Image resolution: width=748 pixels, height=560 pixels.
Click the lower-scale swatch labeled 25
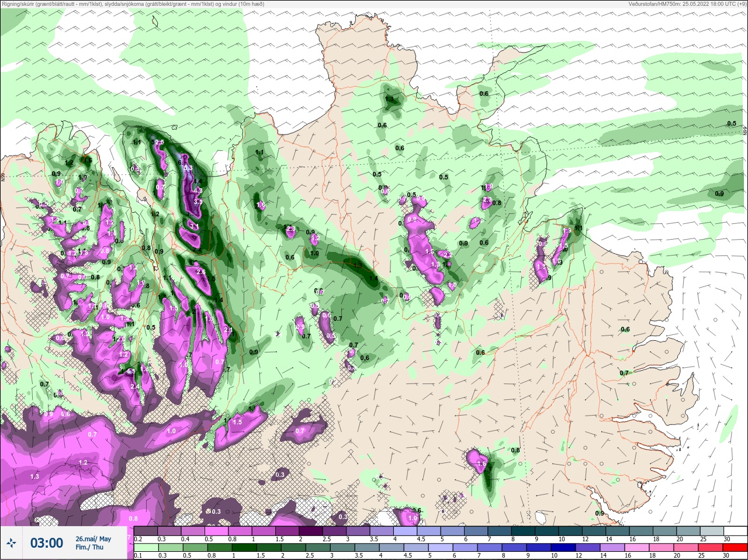[x=711, y=548]
